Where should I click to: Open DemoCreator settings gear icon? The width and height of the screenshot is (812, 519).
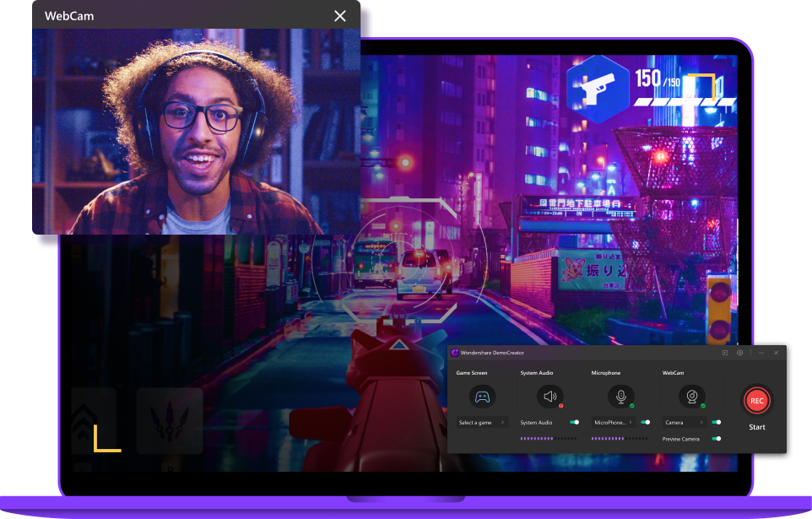tap(739, 353)
